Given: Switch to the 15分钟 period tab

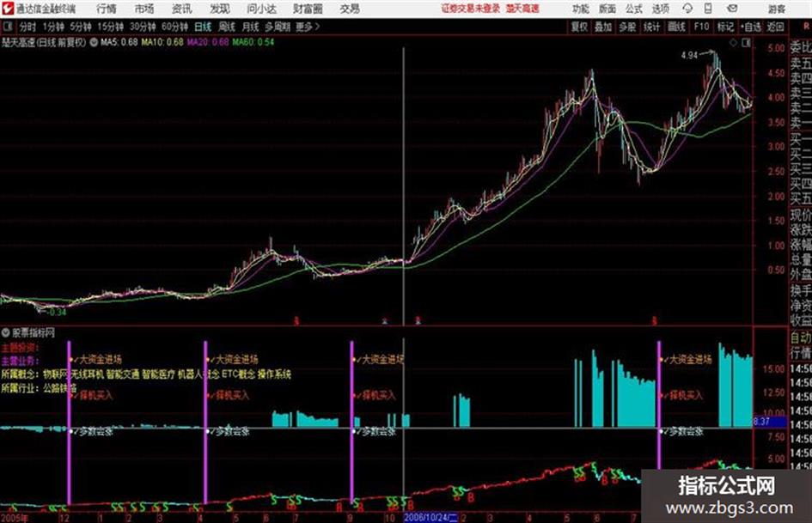Looking at the screenshot, I should click(110, 27).
